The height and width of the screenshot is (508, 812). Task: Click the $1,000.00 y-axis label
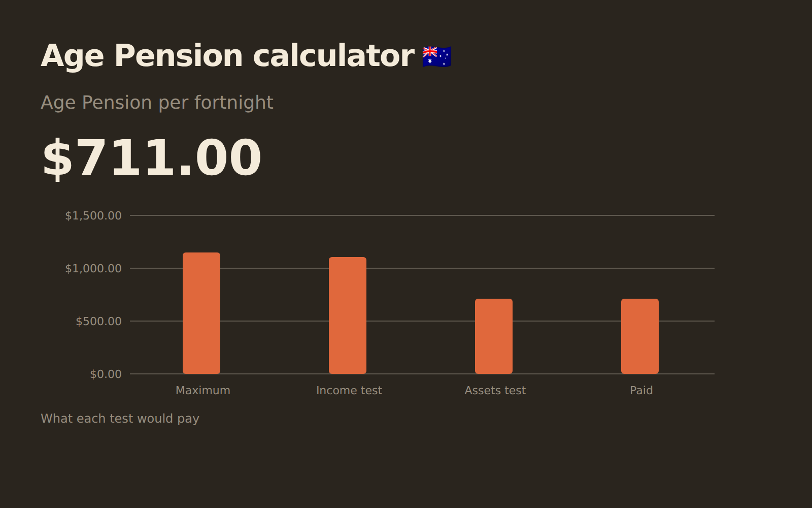(93, 268)
